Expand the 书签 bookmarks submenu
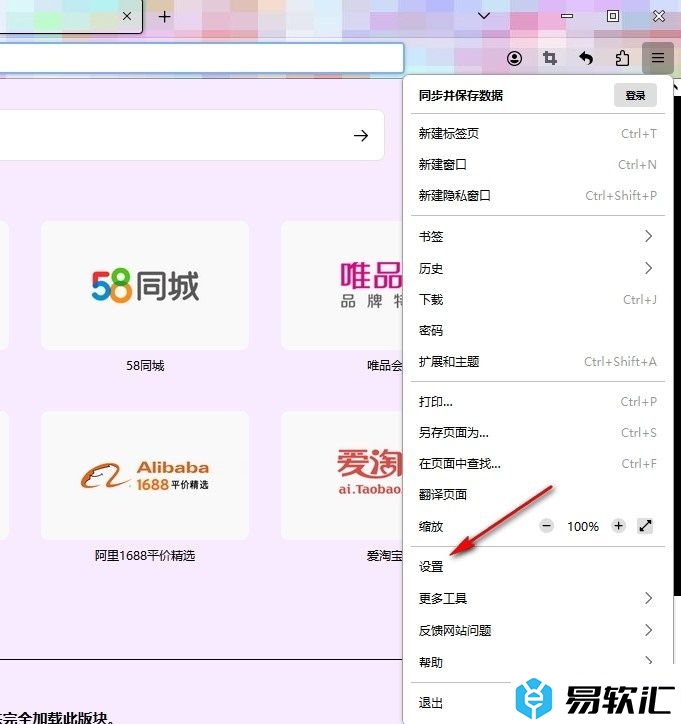The image size is (681, 724). coord(537,236)
